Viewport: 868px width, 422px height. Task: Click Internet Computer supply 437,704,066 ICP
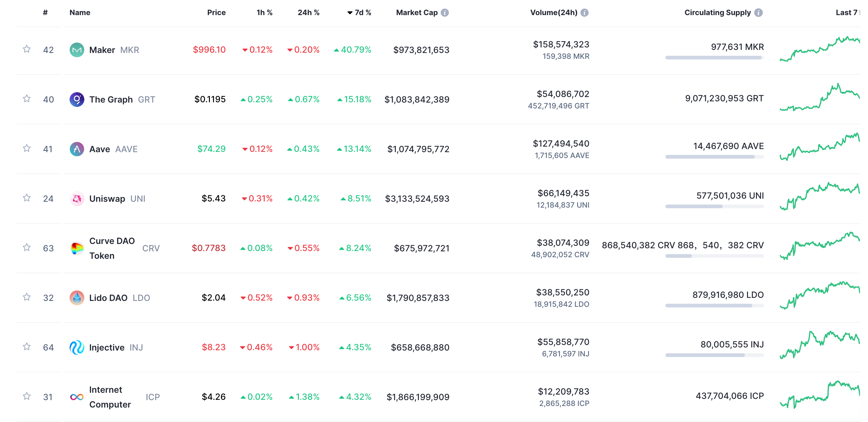click(730, 396)
